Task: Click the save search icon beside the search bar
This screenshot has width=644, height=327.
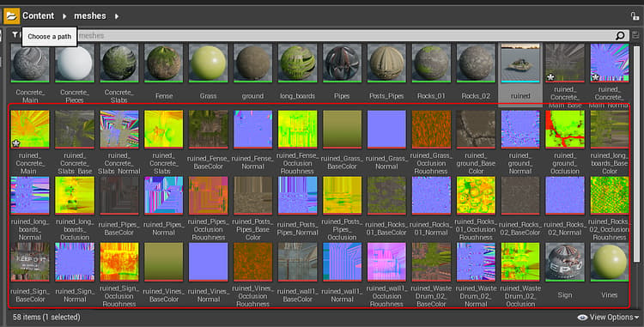Action: pyautogui.click(x=635, y=36)
